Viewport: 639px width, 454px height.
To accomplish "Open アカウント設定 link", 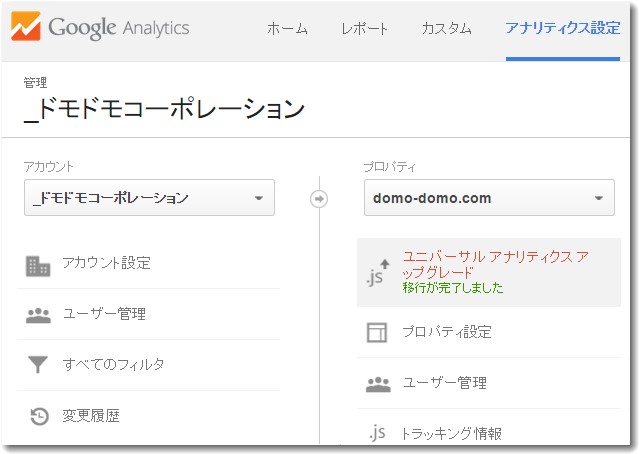I will coord(107,263).
